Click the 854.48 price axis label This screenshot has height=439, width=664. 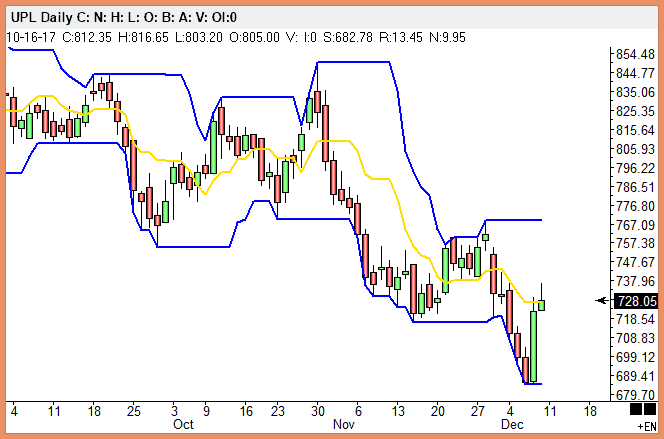click(636, 54)
